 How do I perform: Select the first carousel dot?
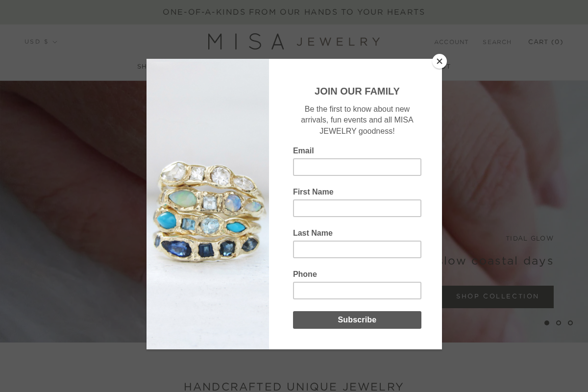pyautogui.click(x=547, y=323)
